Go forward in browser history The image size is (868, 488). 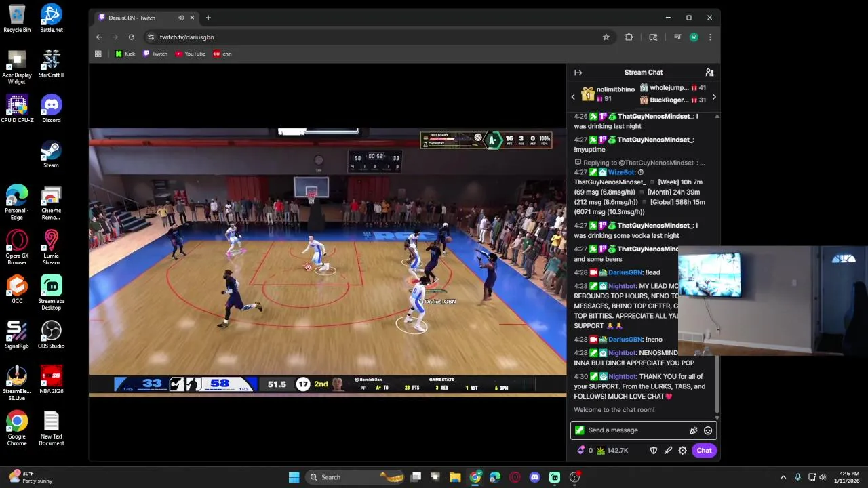click(x=115, y=37)
